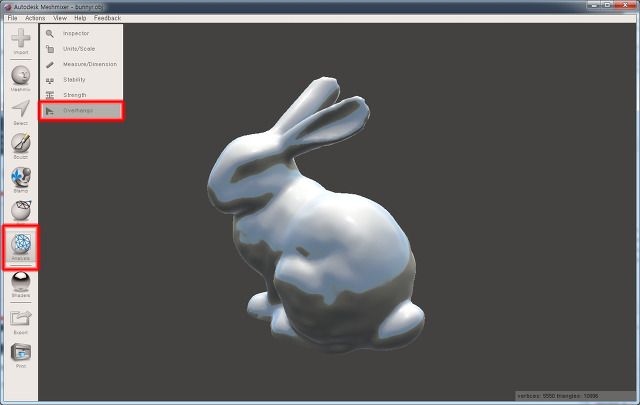Open the Actions menu
The width and height of the screenshot is (640, 405).
(x=35, y=18)
